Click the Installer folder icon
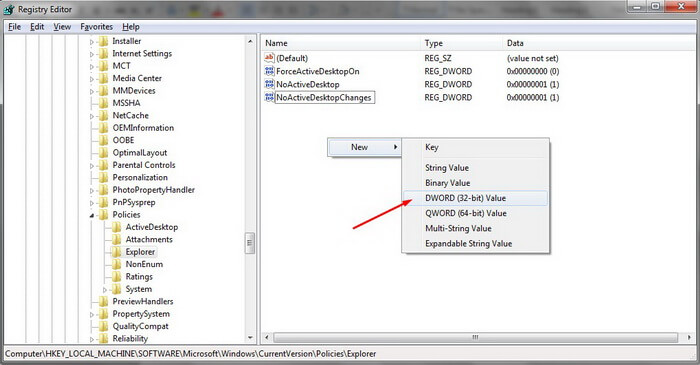 104,41
